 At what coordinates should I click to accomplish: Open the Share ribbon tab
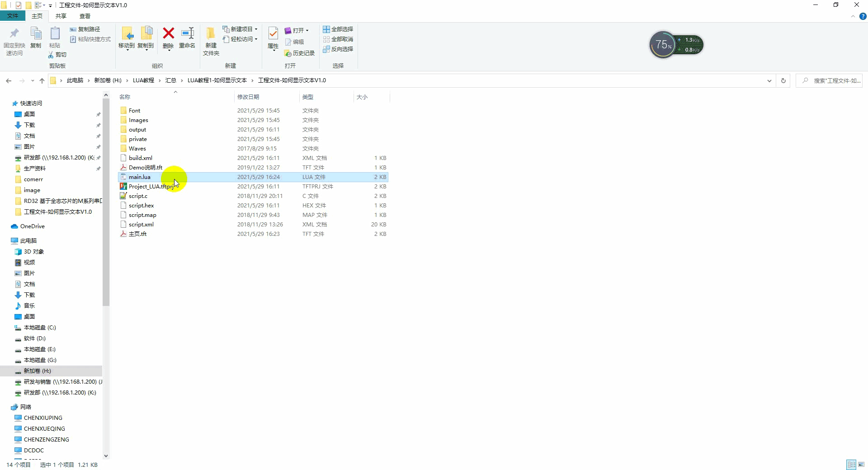click(x=61, y=16)
